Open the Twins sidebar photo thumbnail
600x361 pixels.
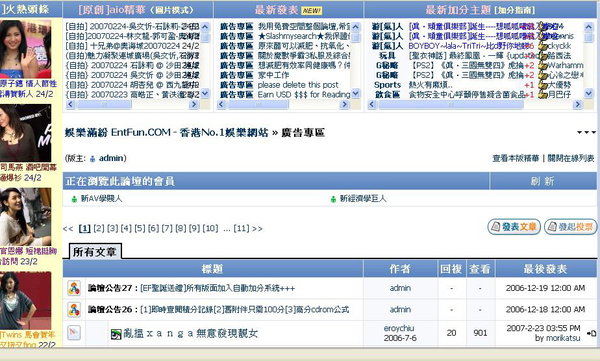pos(25,301)
